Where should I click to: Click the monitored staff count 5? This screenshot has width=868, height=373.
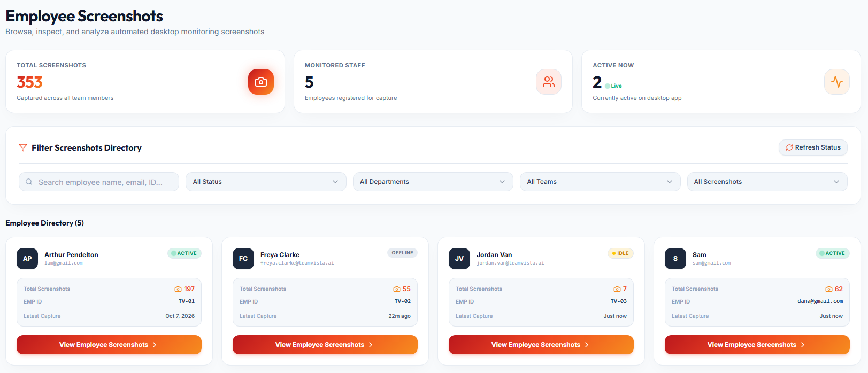click(x=309, y=82)
